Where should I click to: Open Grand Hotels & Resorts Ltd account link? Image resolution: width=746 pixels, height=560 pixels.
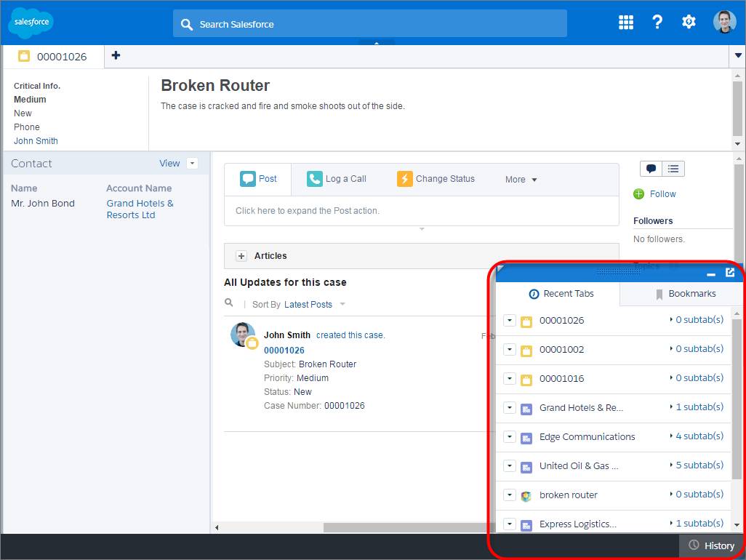tap(140, 209)
